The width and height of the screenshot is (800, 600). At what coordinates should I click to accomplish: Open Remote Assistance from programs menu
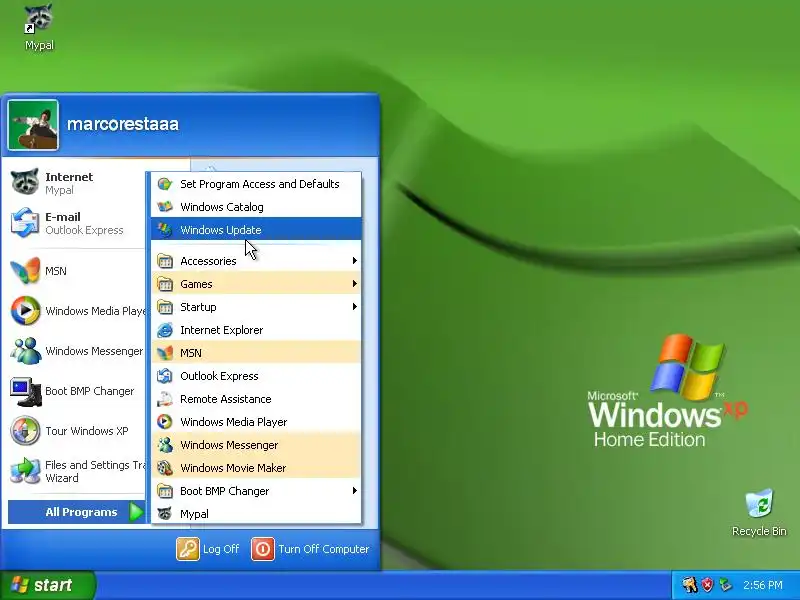pyautogui.click(x=256, y=398)
